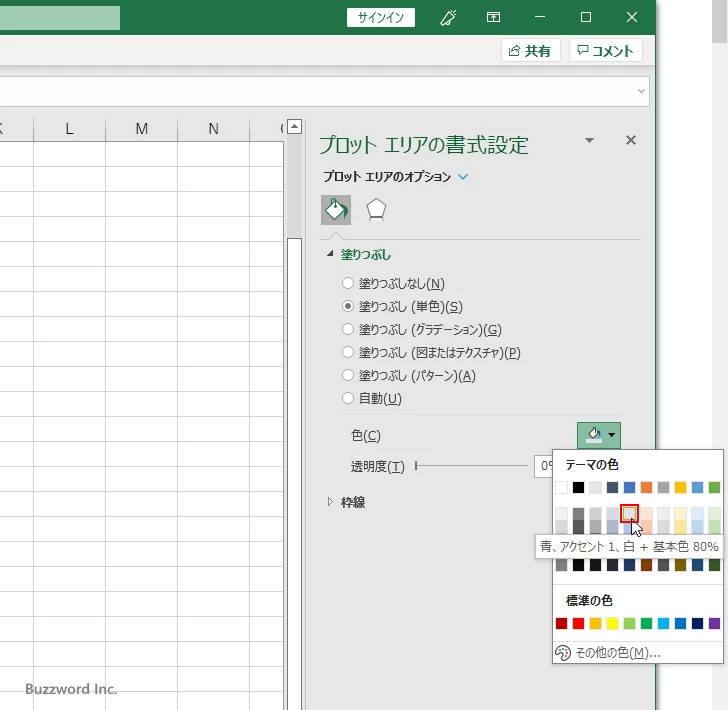Expand the 枠線 (Border) section
This screenshot has width=728, height=710.
click(330, 502)
